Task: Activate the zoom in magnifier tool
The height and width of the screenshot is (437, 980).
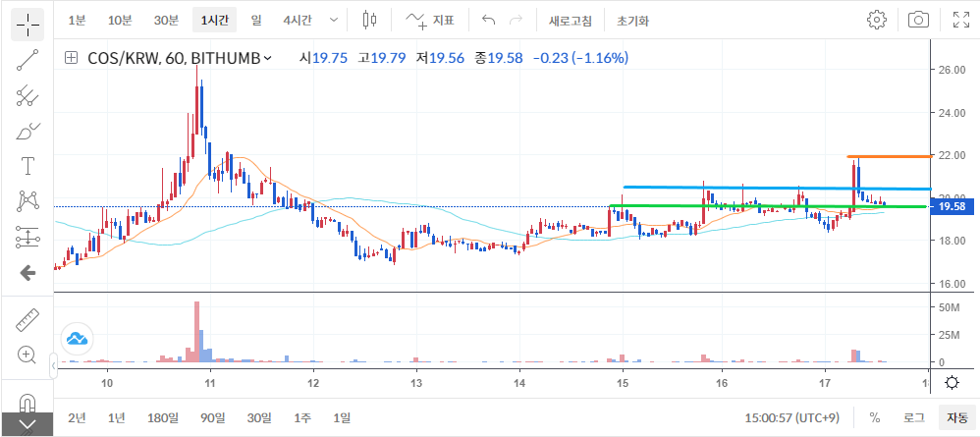Action: click(x=27, y=355)
